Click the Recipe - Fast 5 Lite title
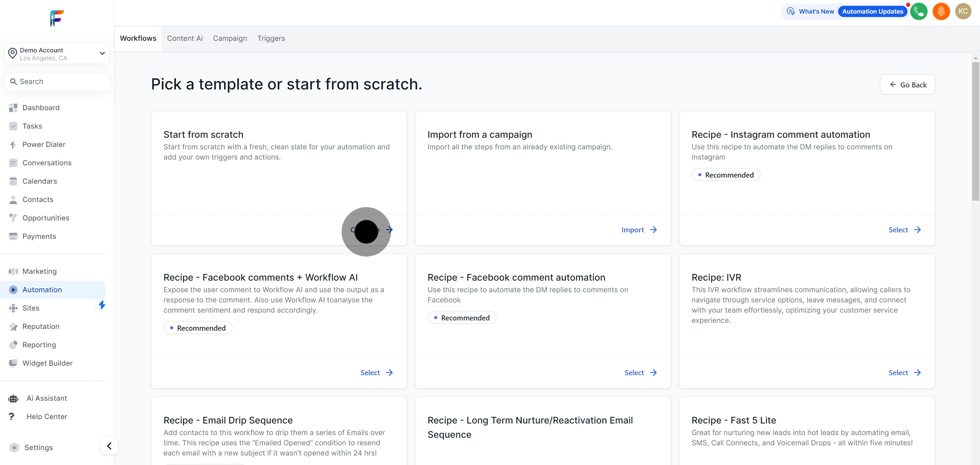This screenshot has width=980, height=465. coord(734,420)
